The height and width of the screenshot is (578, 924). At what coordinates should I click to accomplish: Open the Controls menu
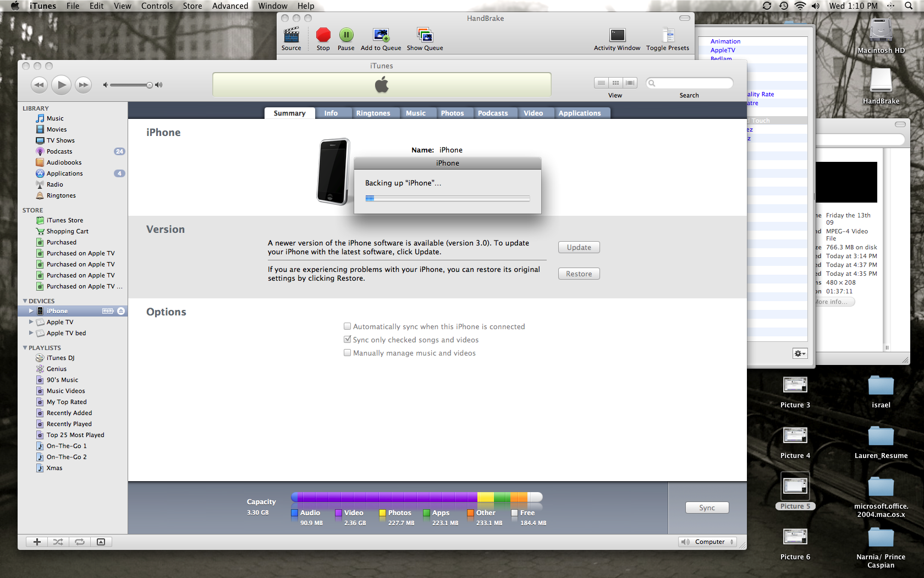pyautogui.click(x=157, y=6)
